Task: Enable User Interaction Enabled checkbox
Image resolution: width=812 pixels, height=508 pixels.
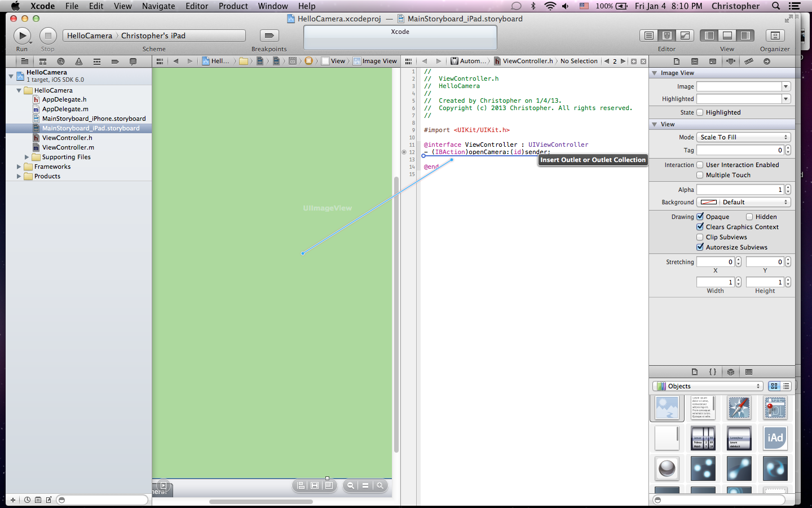Action: click(x=700, y=165)
